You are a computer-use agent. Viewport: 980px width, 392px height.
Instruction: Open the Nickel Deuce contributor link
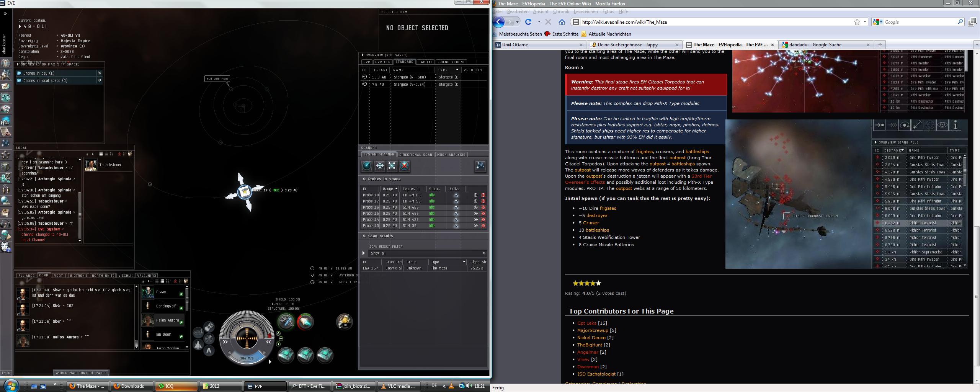(x=591, y=338)
